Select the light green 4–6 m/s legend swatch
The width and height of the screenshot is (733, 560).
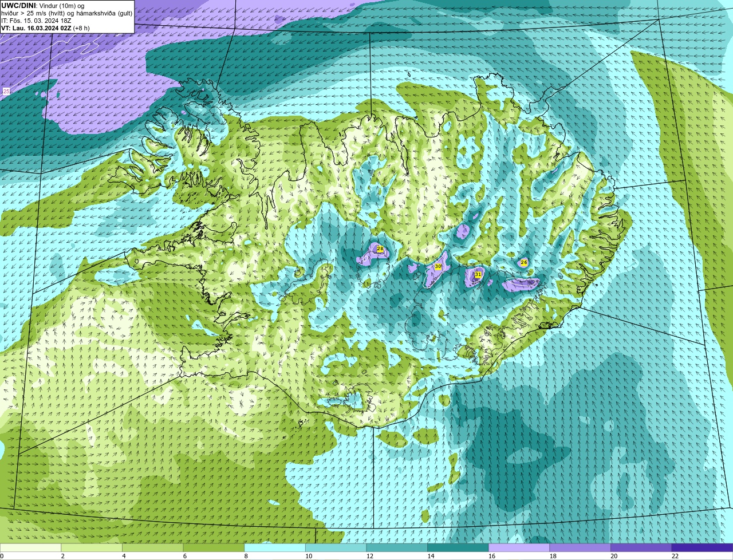(x=152, y=547)
